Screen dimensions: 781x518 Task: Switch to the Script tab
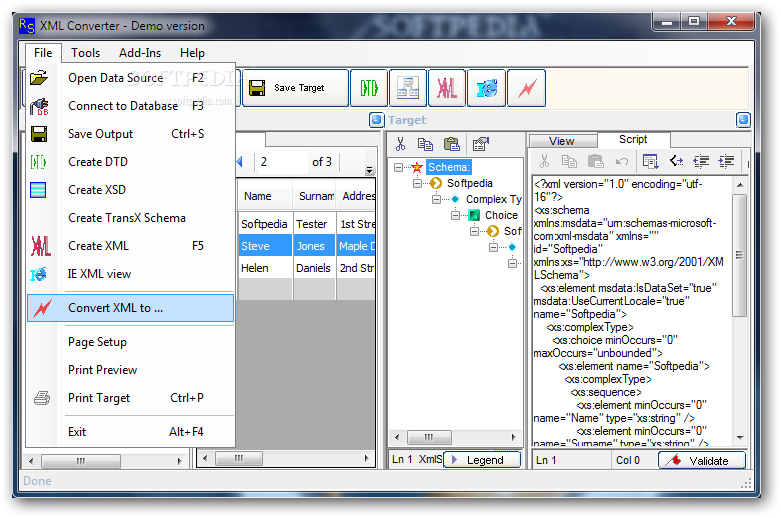(633, 139)
